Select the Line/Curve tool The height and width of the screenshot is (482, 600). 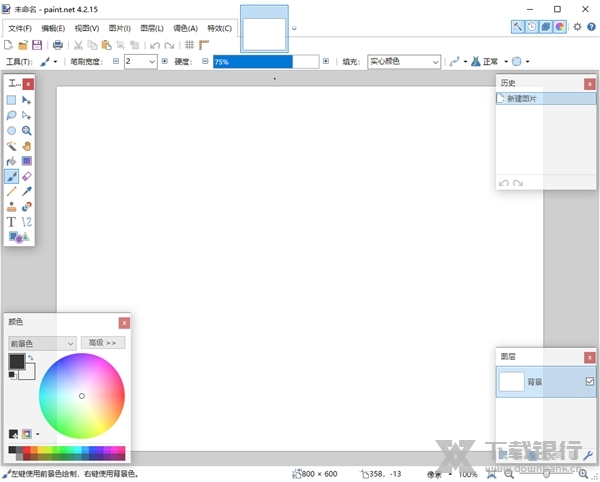26,222
